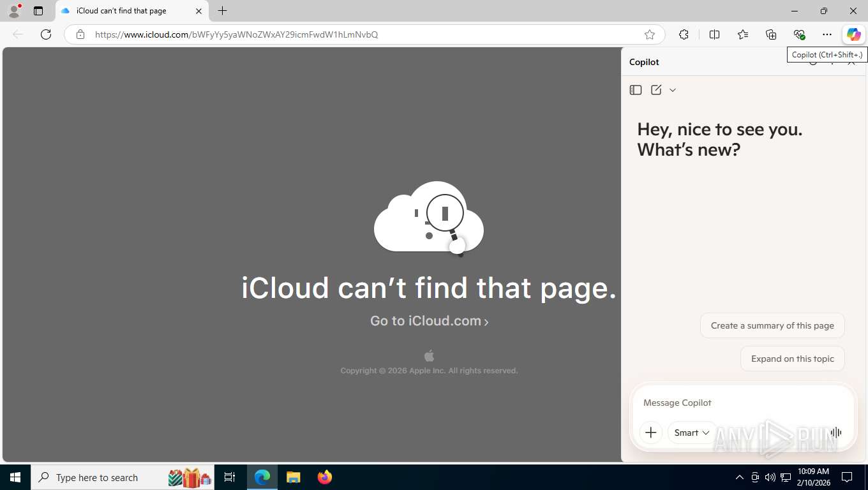The width and height of the screenshot is (868, 490).
Task: Click the Type here to search box
Action: click(124, 477)
